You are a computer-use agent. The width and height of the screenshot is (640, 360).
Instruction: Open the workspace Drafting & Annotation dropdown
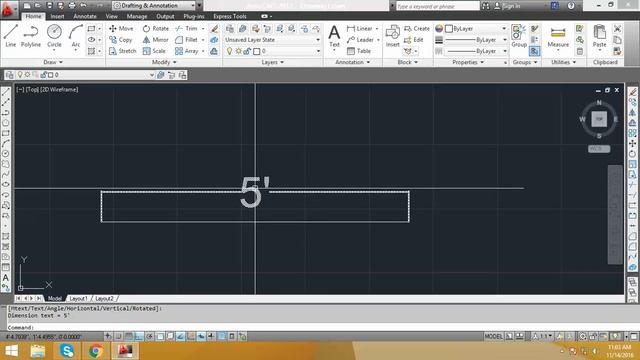coord(154,6)
